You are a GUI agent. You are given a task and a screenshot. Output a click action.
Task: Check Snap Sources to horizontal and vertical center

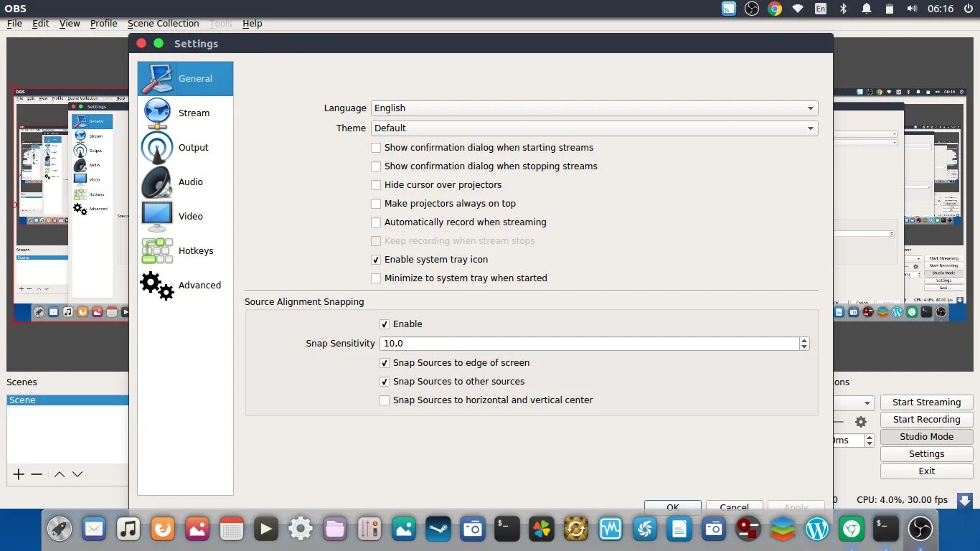385,400
